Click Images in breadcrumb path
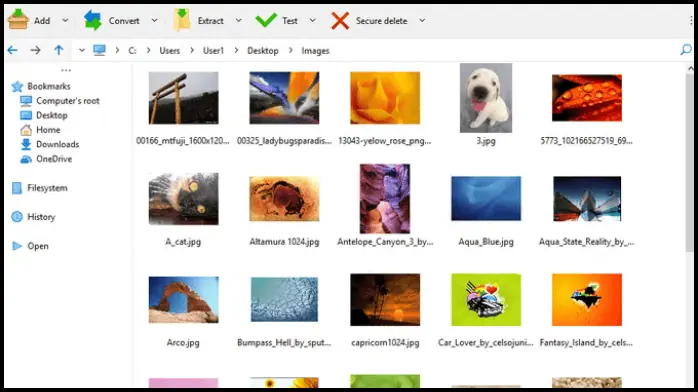 pos(315,51)
